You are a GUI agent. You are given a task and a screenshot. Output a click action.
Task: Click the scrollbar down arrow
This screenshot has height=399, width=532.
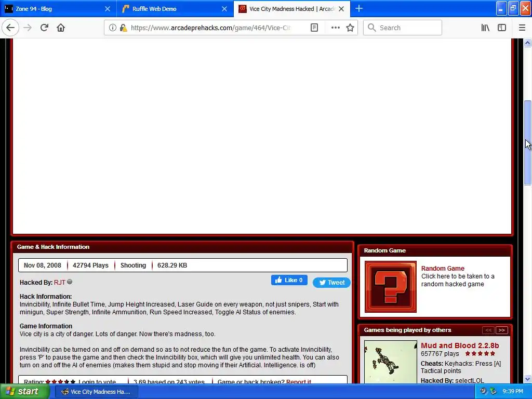click(x=527, y=379)
